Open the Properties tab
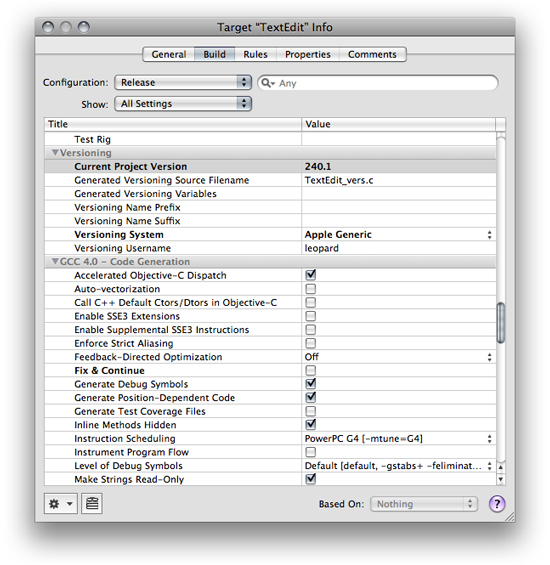Viewport: 550px width, 565px height. pos(308,54)
